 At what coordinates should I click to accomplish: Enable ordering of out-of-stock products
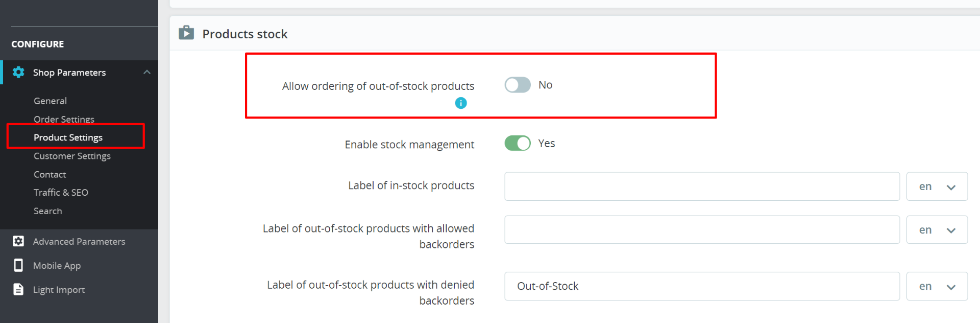click(x=518, y=85)
